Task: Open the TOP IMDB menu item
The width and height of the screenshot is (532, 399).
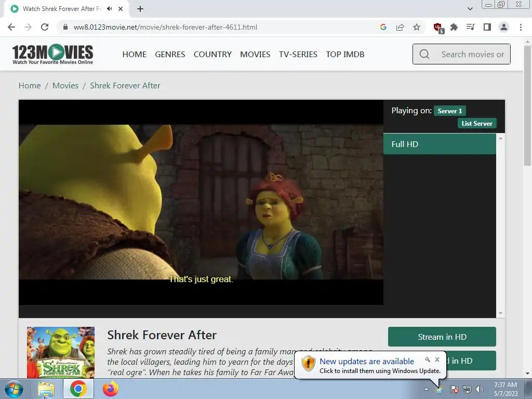Action: [345, 54]
